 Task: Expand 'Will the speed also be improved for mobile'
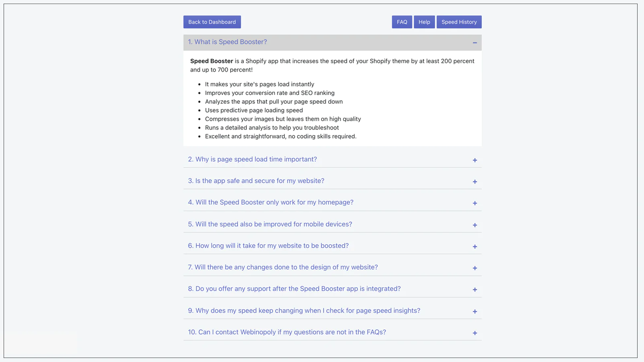(270, 224)
